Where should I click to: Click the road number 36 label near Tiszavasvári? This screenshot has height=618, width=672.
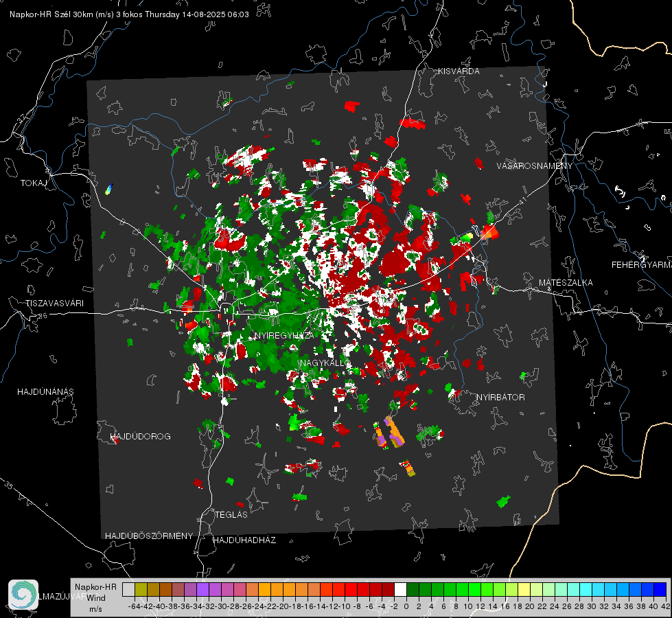tap(43, 316)
